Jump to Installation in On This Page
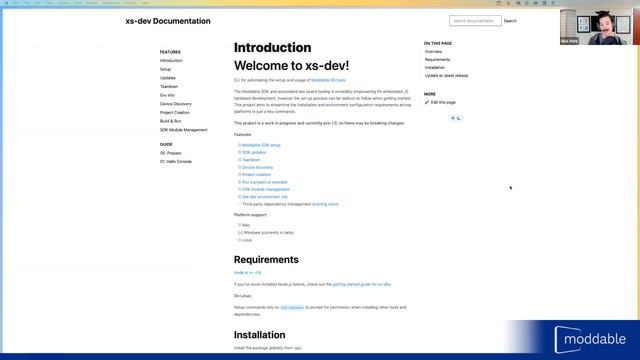This screenshot has height=360, width=640. coord(435,67)
